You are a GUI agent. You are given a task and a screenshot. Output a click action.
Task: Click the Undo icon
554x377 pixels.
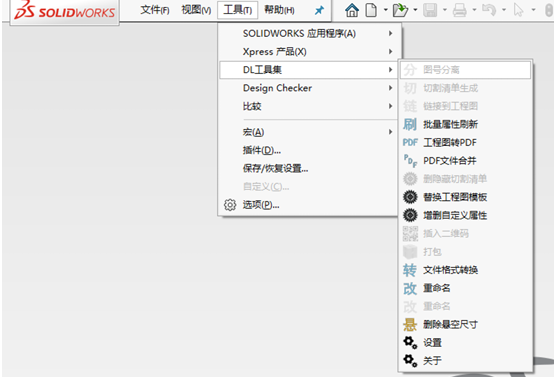pyautogui.click(x=489, y=10)
